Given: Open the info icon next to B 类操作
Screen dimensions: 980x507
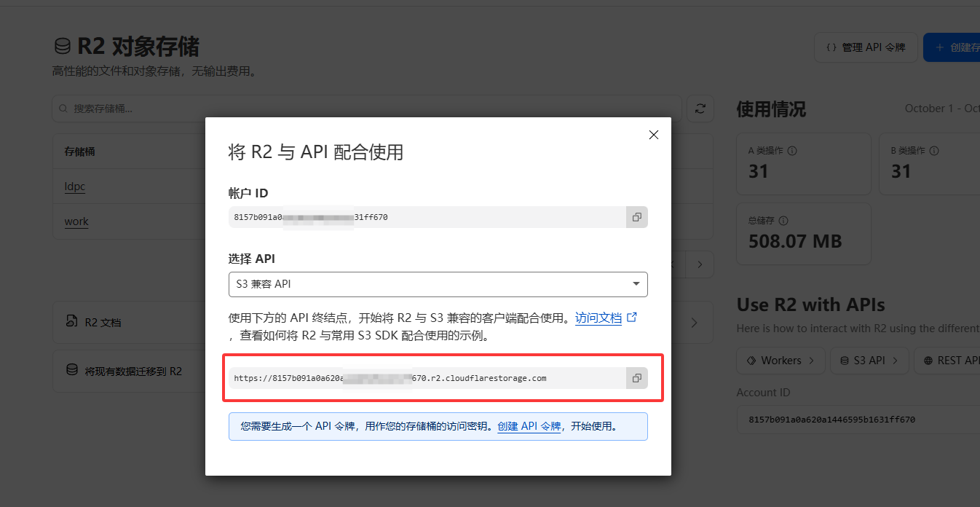Looking at the screenshot, I should (934, 150).
